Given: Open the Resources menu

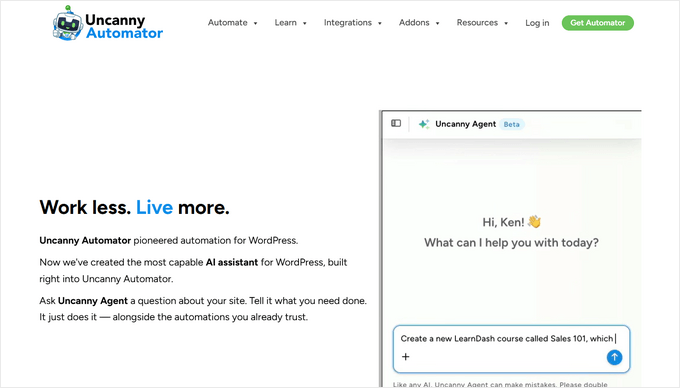Looking at the screenshot, I should point(477,23).
